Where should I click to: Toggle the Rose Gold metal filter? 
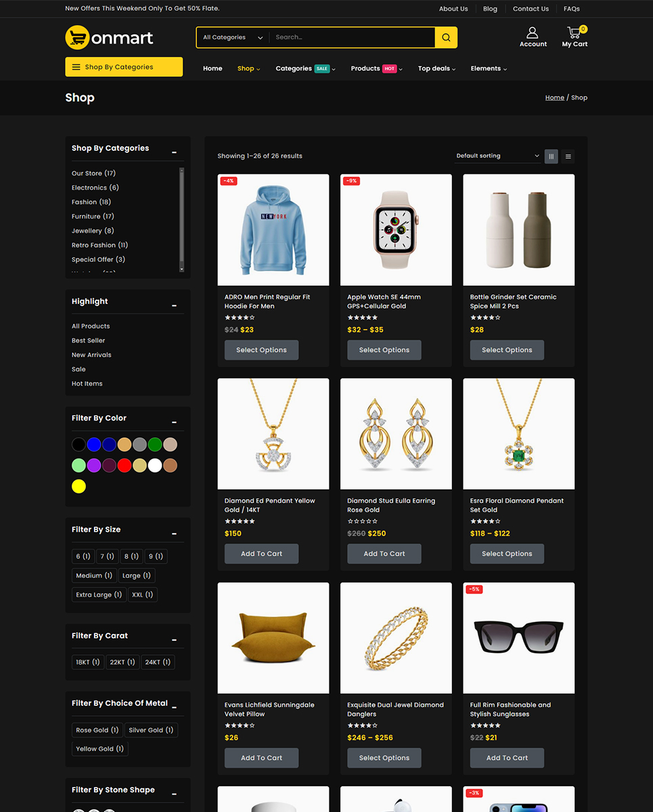point(97,730)
